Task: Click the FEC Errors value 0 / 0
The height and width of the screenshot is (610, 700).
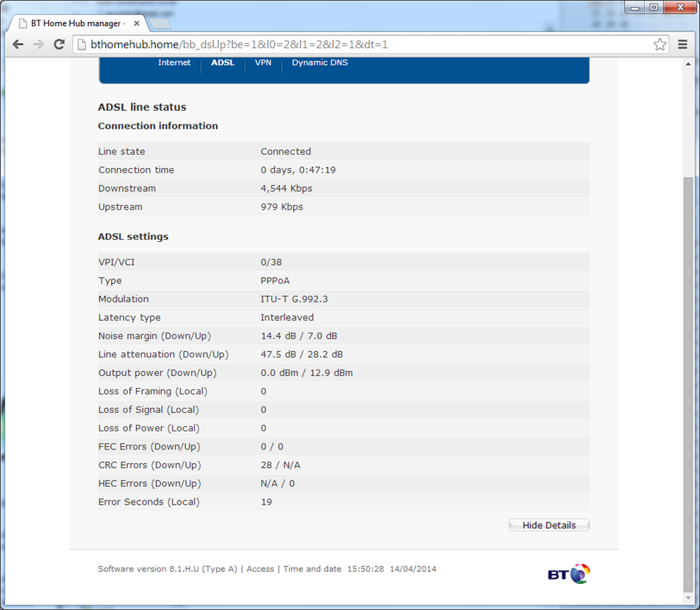Action: [x=272, y=447]
